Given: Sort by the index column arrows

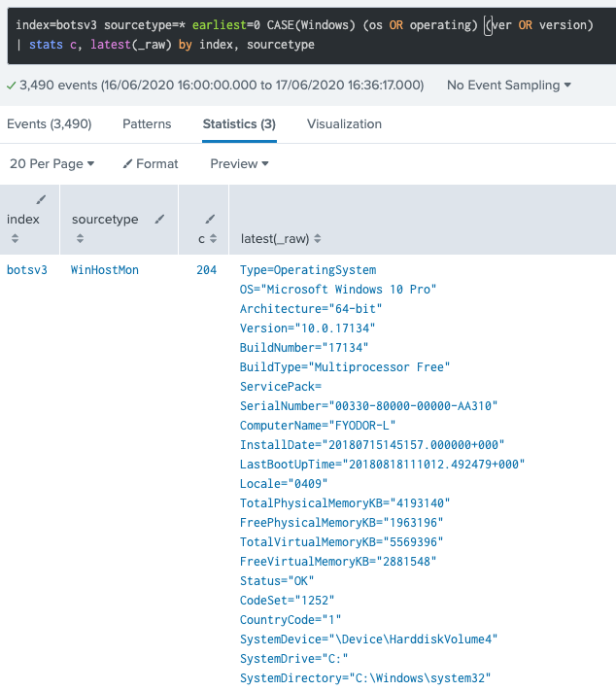Looking at the screenshot, I should 15,238.
